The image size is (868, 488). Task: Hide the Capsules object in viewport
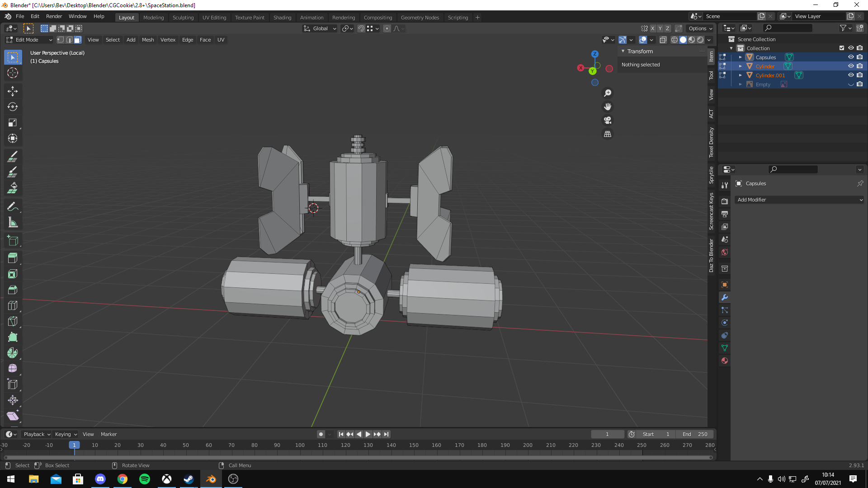[850, 57]
